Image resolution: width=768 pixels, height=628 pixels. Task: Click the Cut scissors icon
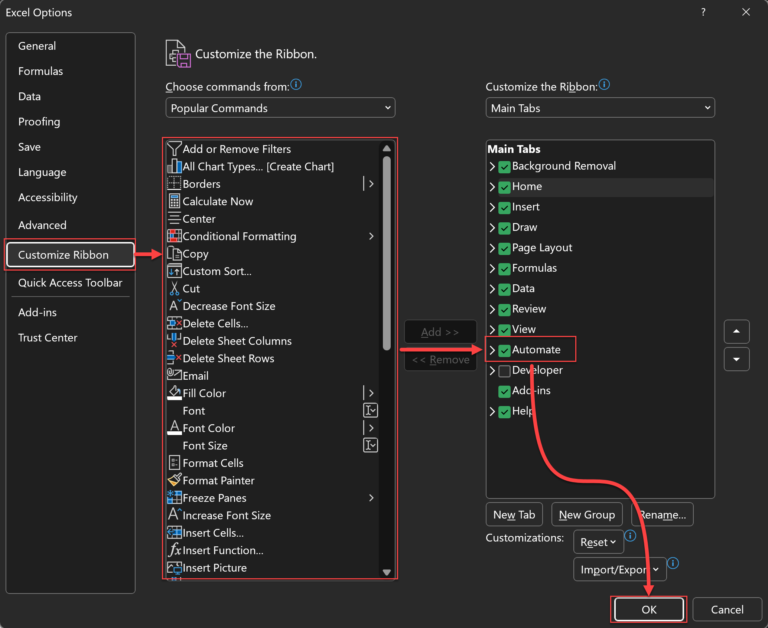click(x=175, y=289)
